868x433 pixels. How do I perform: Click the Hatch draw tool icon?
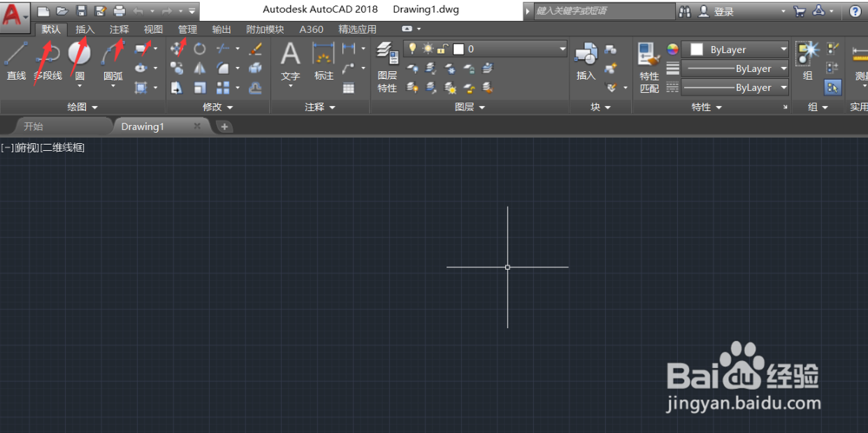[x=142, y=88]
